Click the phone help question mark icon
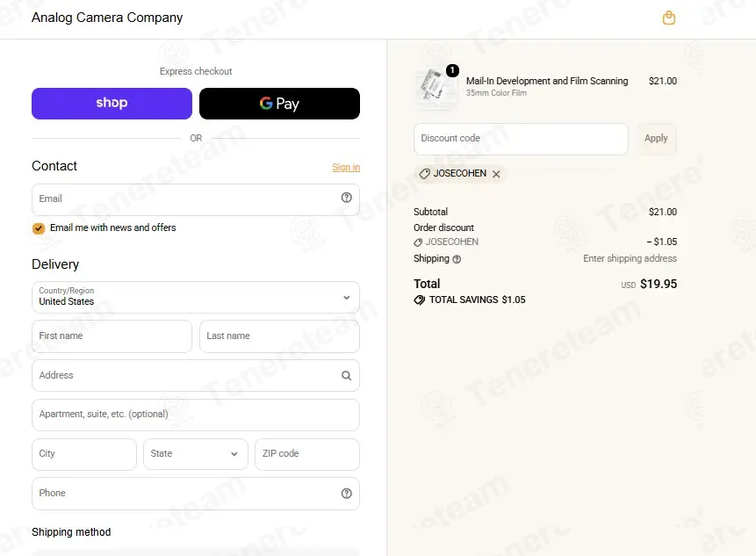756x556 pixels. pos(346,493)
